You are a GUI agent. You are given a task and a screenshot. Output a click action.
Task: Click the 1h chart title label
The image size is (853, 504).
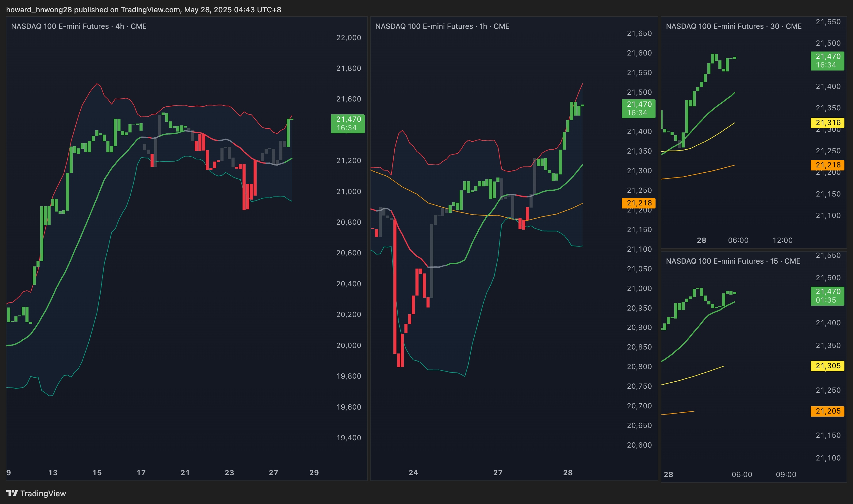[x=442, y=26]
